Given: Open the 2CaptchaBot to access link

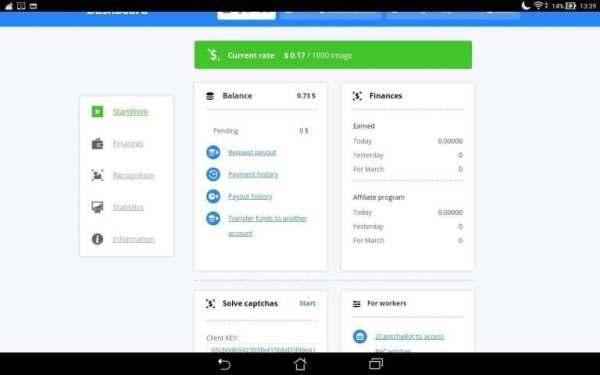Looking at the screenshot, I should point(409,336).
